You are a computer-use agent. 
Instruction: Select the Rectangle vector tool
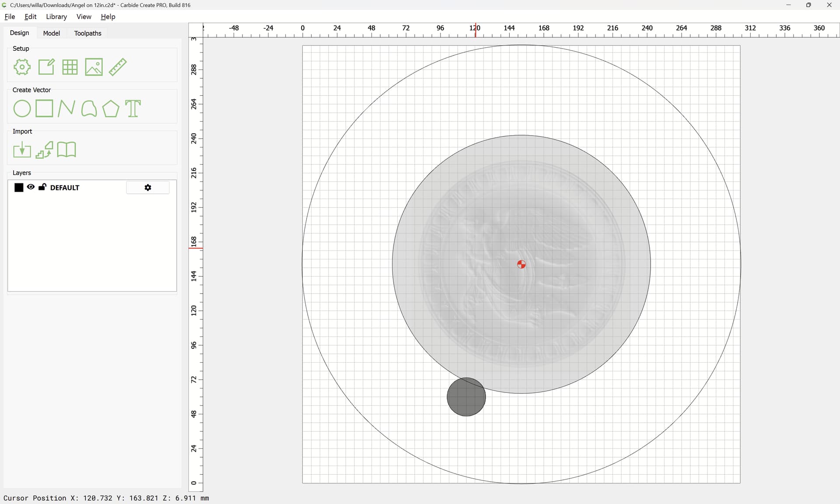(44, 108)
